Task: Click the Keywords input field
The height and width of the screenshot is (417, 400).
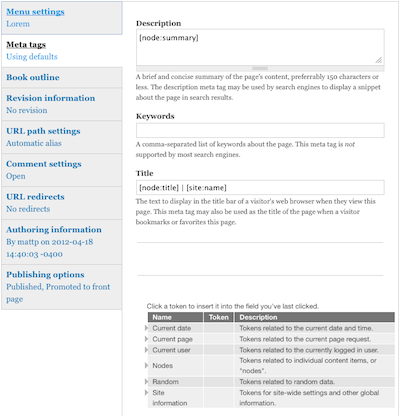Action: [260, 130]
